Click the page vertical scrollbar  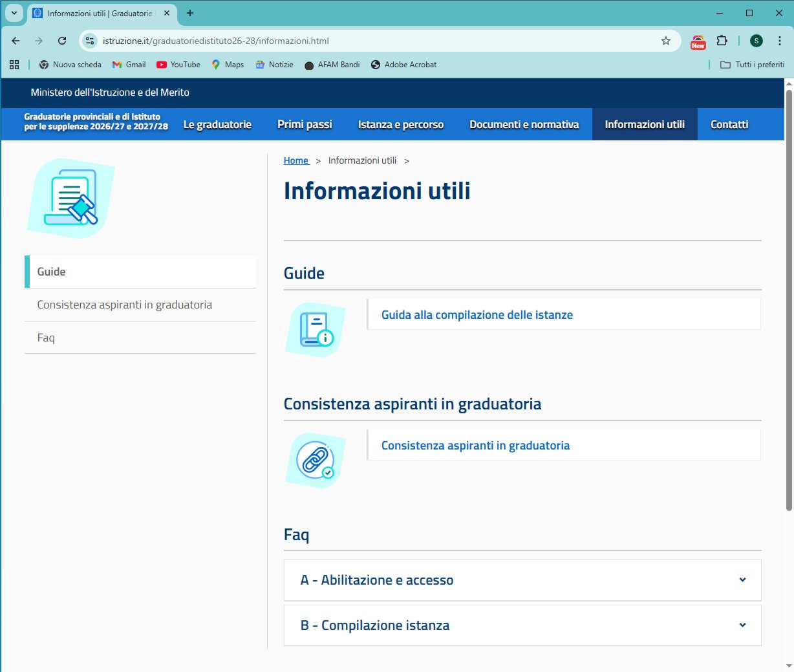tap(788, 298)
